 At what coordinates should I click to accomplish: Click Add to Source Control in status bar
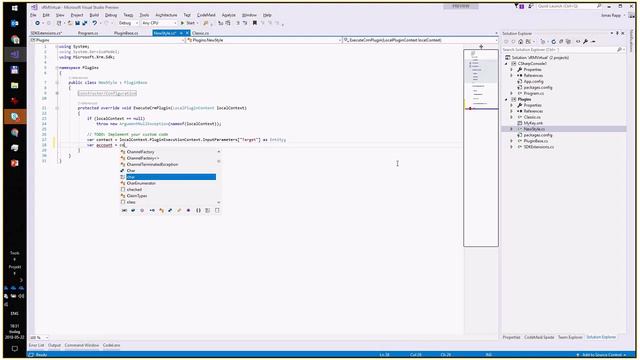coord(603,355)
